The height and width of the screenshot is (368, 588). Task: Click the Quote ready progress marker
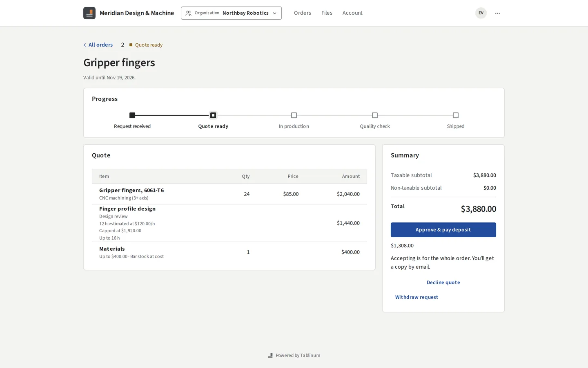[213, 115]
